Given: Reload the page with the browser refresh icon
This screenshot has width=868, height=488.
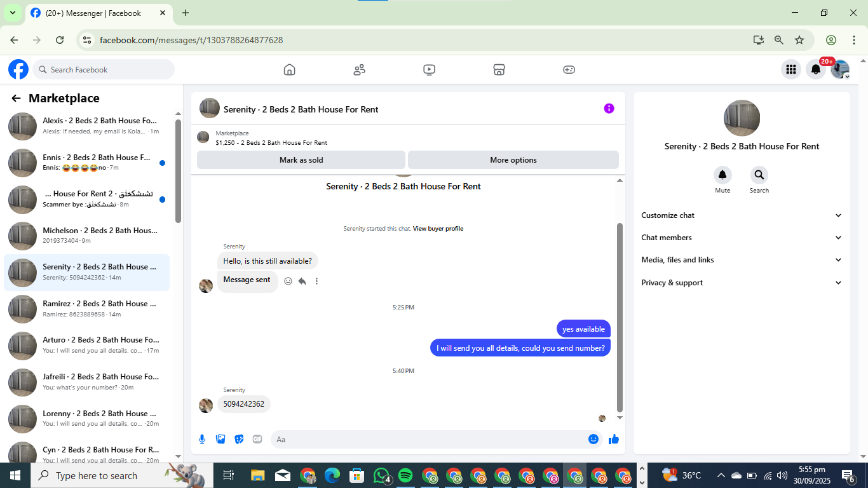Looking at the screenshot, I should click(60, 40).
